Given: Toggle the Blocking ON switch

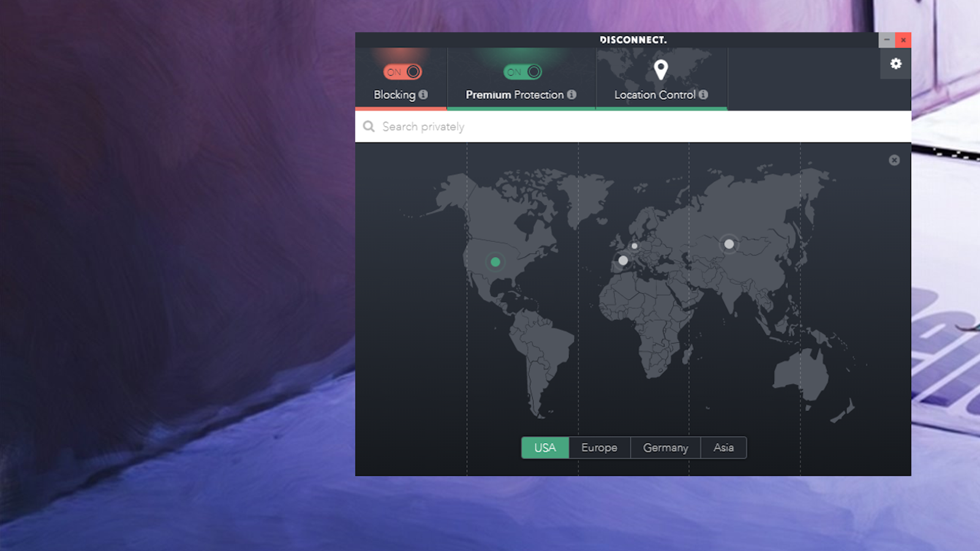Looking at the screenshot, I should click(x=402, y=72).
